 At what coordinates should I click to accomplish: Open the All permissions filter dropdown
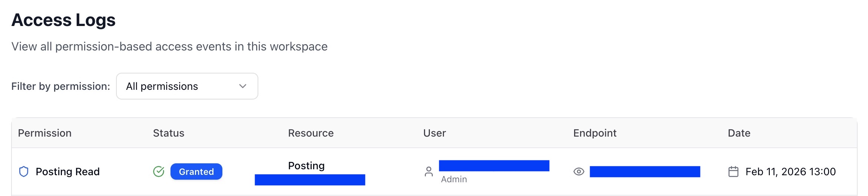[x=187, y=86]
